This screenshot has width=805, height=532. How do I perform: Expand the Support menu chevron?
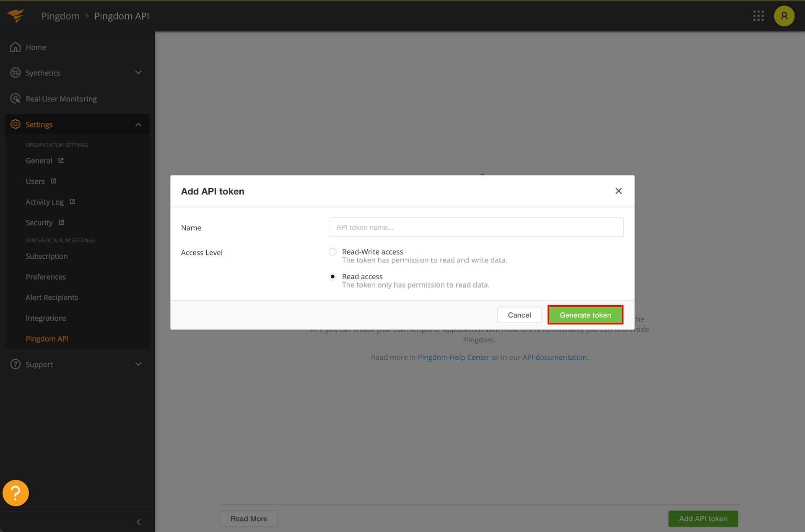tap(138, 364)
